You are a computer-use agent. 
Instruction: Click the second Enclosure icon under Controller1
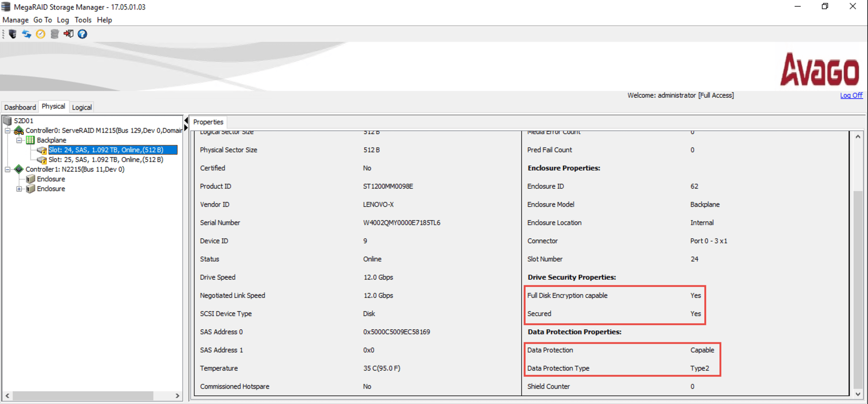coord(30,189)
